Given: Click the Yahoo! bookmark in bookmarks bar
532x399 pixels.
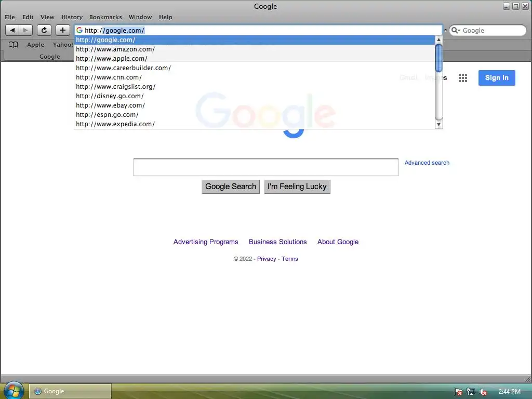Looking at the screenshot, I should click(63, 45).
